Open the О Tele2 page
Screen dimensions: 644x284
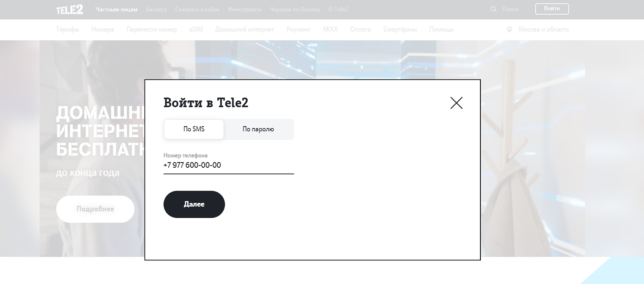338,9
